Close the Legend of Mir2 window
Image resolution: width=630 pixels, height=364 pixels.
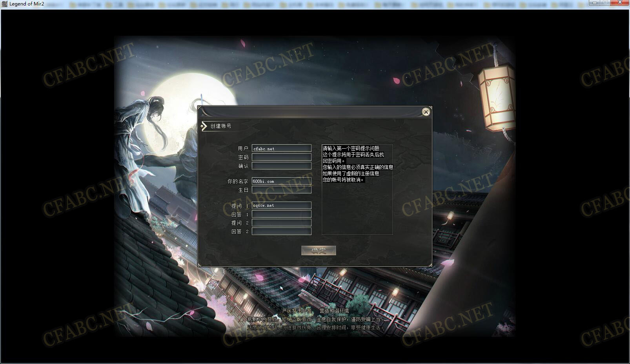pyautogui.click(x=621, y=3)
